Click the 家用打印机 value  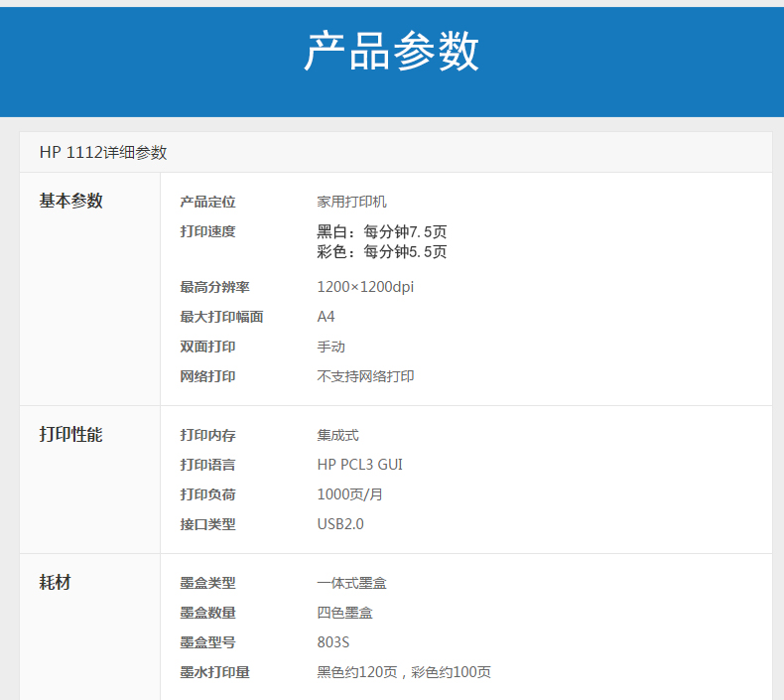click(351, 203)
